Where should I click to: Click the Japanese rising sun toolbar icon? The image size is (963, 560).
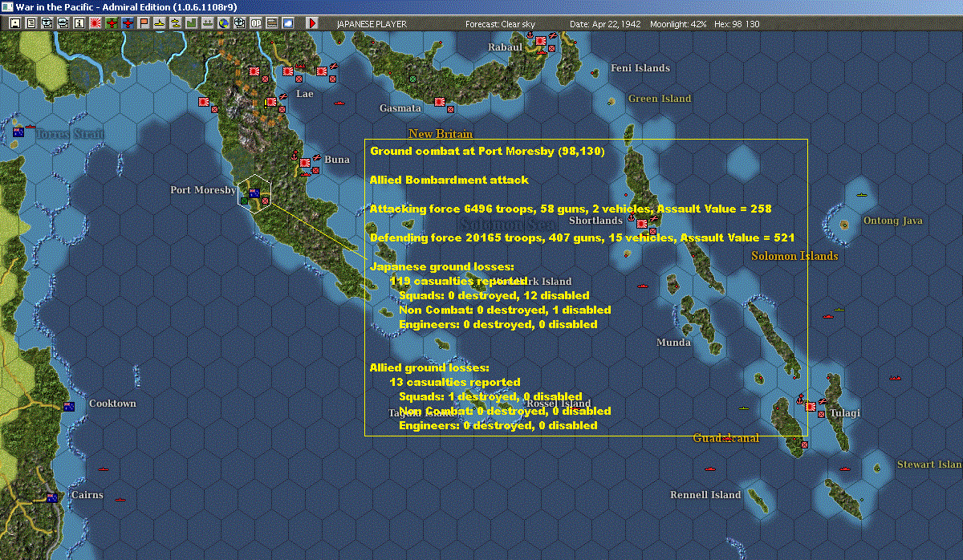click(95, 23)
